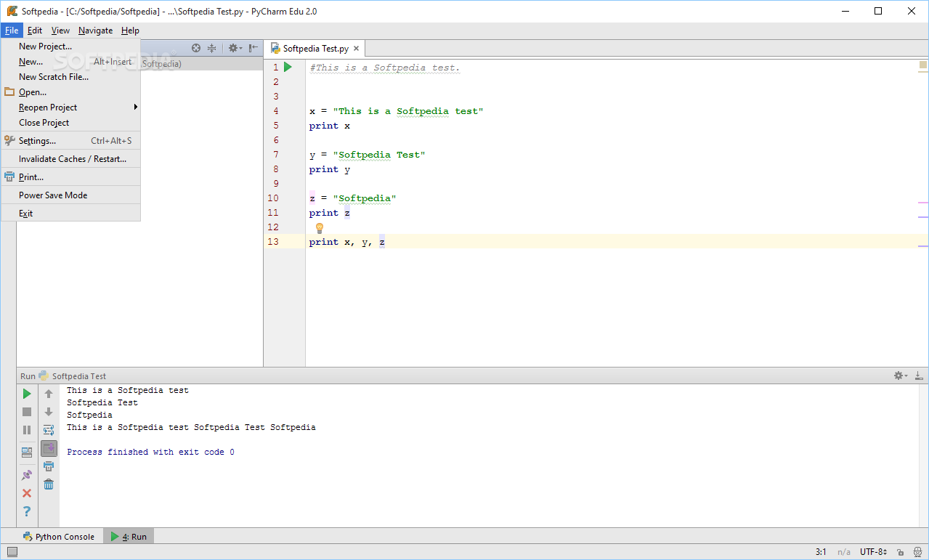Select New Scratch File... menu entry
The height and width of the screenshot is (560, 929).
pyautogui.click(x=70, y=77)
